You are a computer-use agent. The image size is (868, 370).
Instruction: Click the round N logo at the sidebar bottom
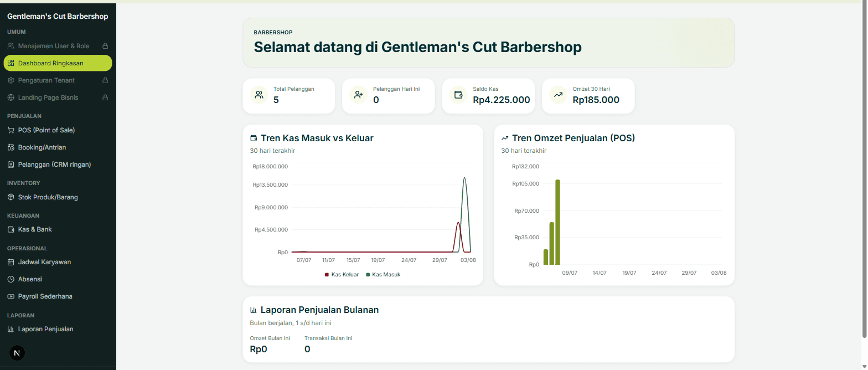(x=17, y=353)
